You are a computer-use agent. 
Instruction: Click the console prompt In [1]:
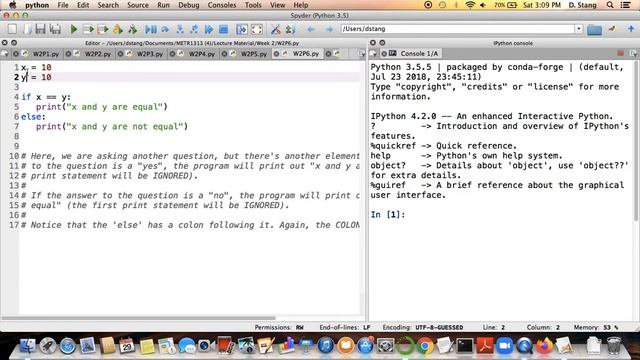(x=388, y=214)
